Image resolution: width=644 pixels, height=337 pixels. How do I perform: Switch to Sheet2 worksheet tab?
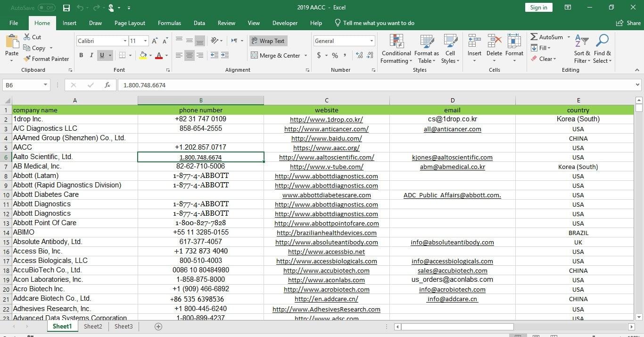93,326
